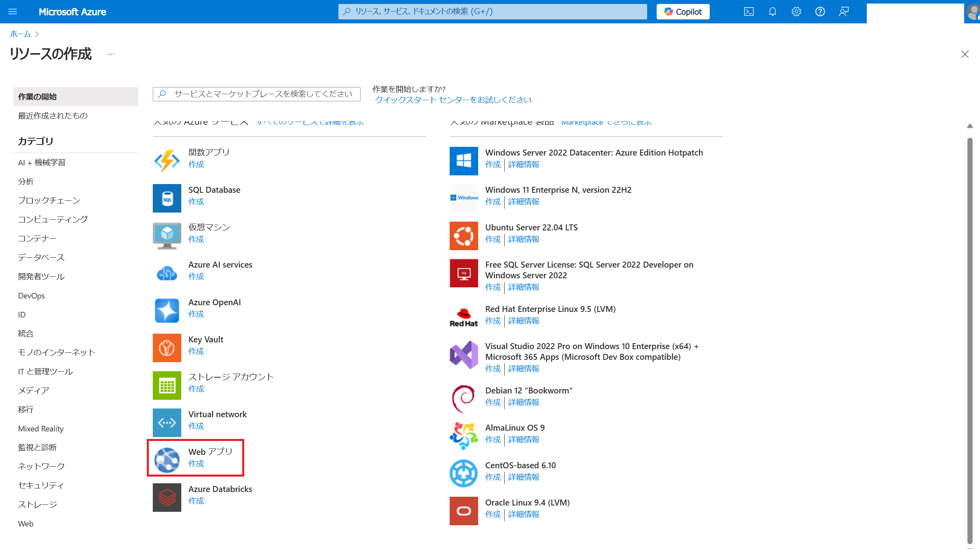
Task: Open the hamburger portal menu
Action: click(13, 11)
